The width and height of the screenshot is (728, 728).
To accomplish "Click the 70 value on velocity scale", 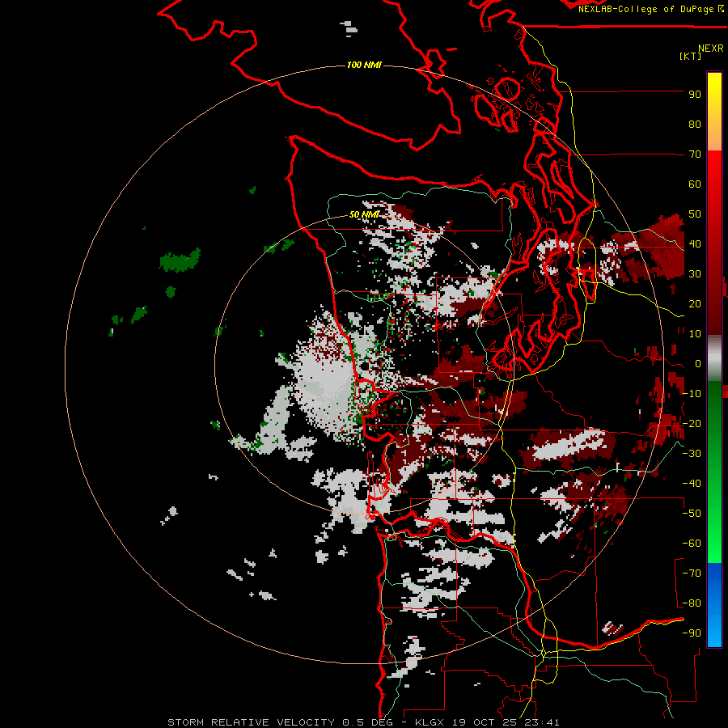I will pos(695,154).
